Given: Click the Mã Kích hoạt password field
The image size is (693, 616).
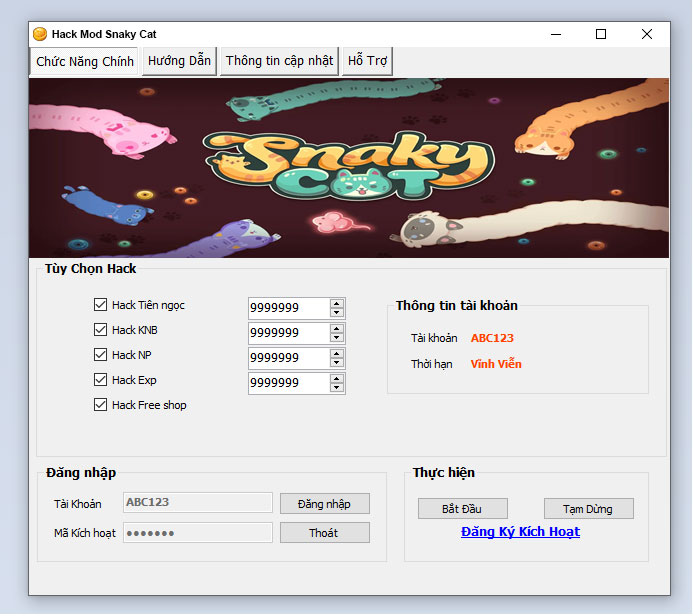Looking at the screenshot, I should 198,533.
